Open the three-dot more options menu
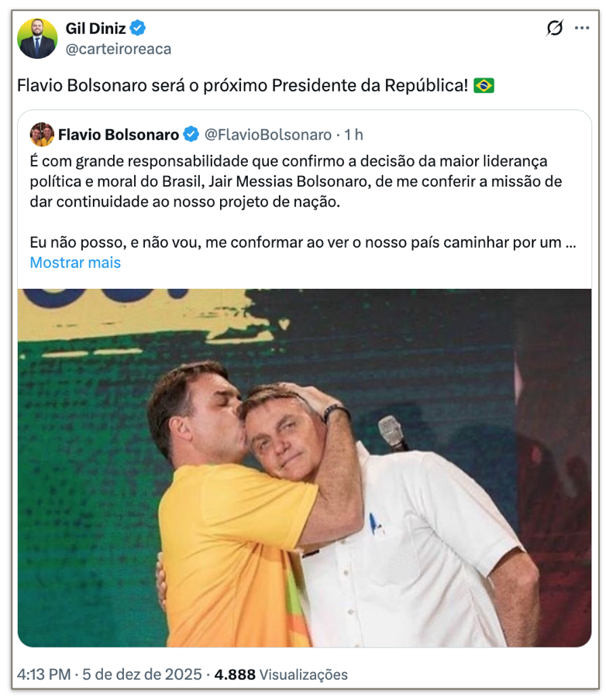 [582, 29]
